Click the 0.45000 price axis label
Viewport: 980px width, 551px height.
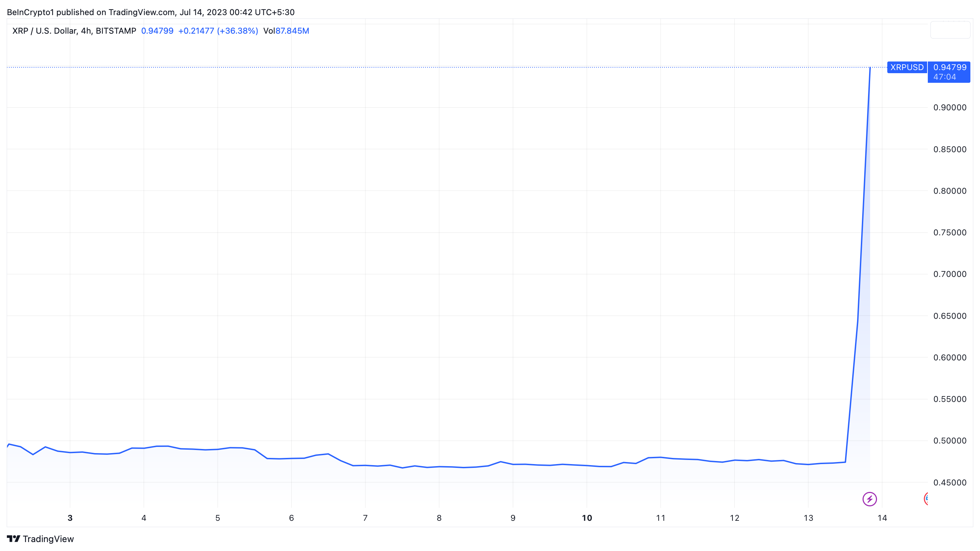949,483
